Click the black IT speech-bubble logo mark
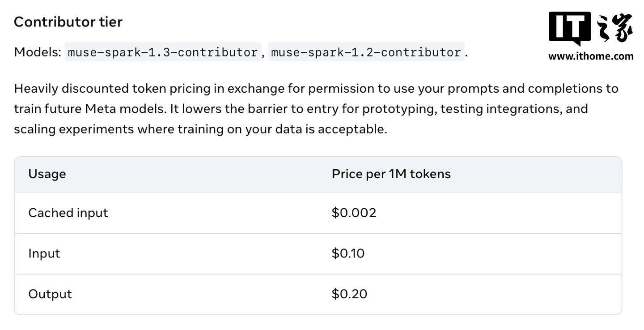Screen dimensions: 644x330 [x=570, y=29]
